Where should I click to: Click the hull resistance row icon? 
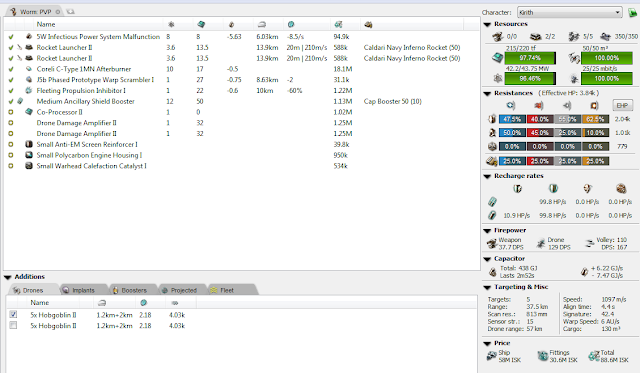click(x=492, y=146)
